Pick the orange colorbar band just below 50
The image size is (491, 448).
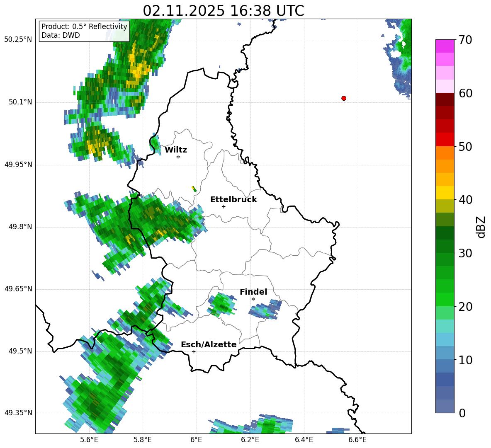coord(445,153)
